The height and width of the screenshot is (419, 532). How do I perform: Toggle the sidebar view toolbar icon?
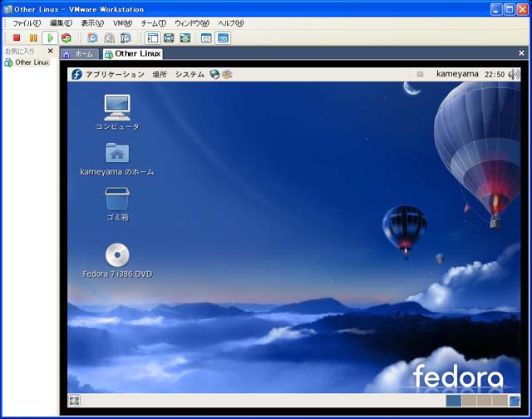153,37
